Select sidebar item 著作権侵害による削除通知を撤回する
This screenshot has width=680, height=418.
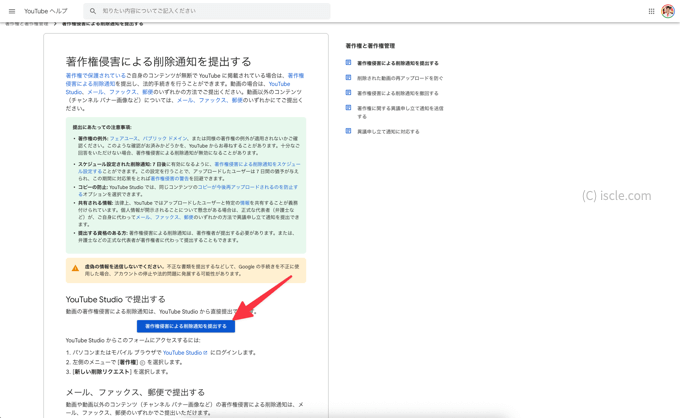(x=398, y=93)
